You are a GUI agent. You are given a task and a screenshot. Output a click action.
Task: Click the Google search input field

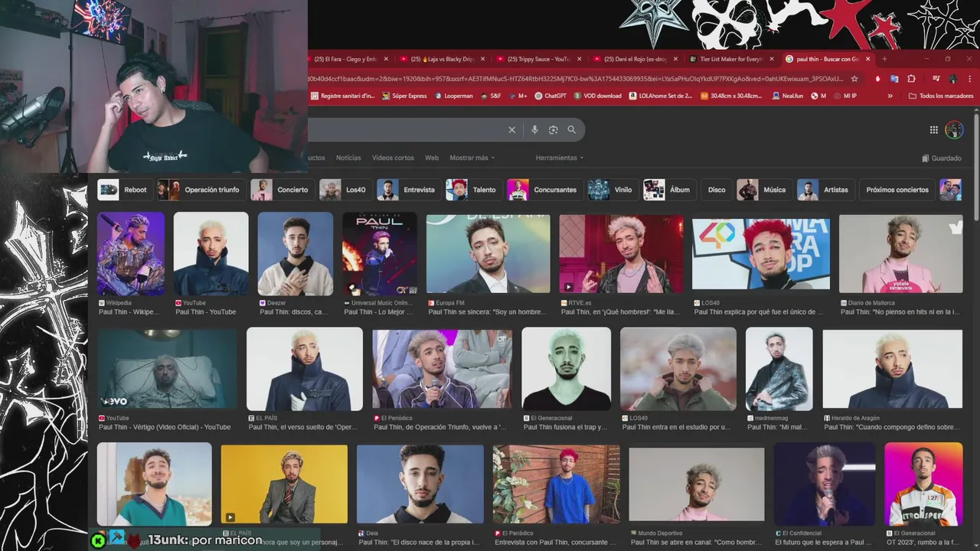click(406, 130)
